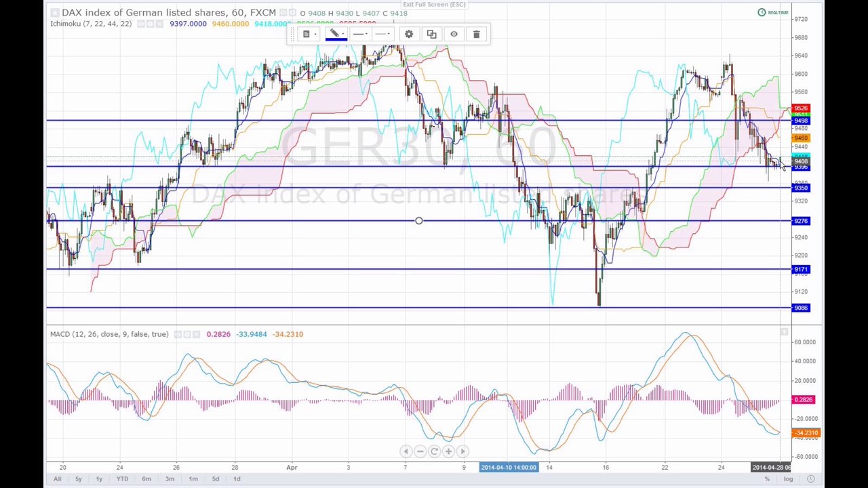Click the 9350 horizontal line price label
This screenshot has width=868, height=488.
point(801,188)
